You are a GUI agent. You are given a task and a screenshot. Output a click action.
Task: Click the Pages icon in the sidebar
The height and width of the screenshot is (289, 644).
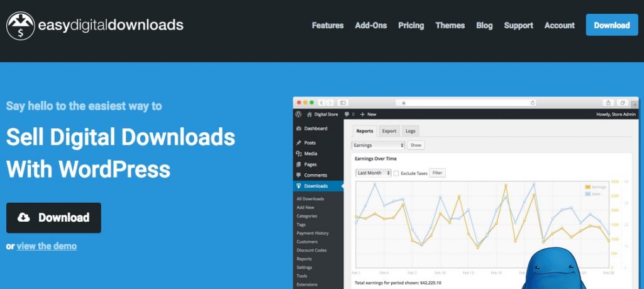coord(299,164)
